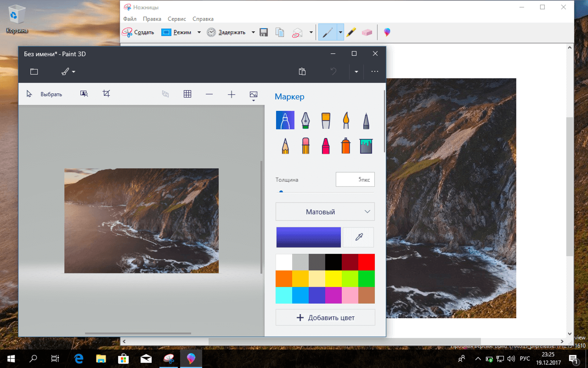Choose the Oil brush tool
Image resolution: width=588 pixels, height=368 pixels.
pos(325,120)
